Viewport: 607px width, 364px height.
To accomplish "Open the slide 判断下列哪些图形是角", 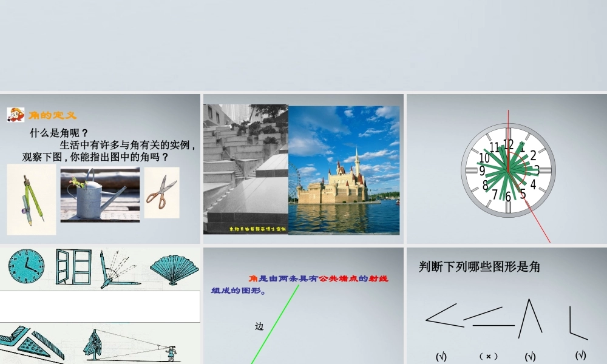I will pyautogui.click(x=507, y=306).
